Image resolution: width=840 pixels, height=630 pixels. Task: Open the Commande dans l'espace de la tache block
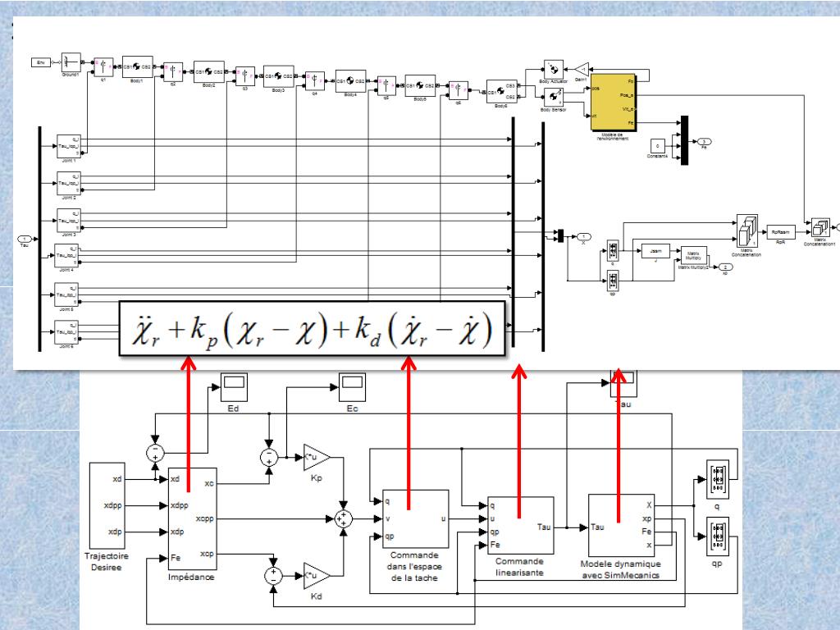click(x=416, y=519)
